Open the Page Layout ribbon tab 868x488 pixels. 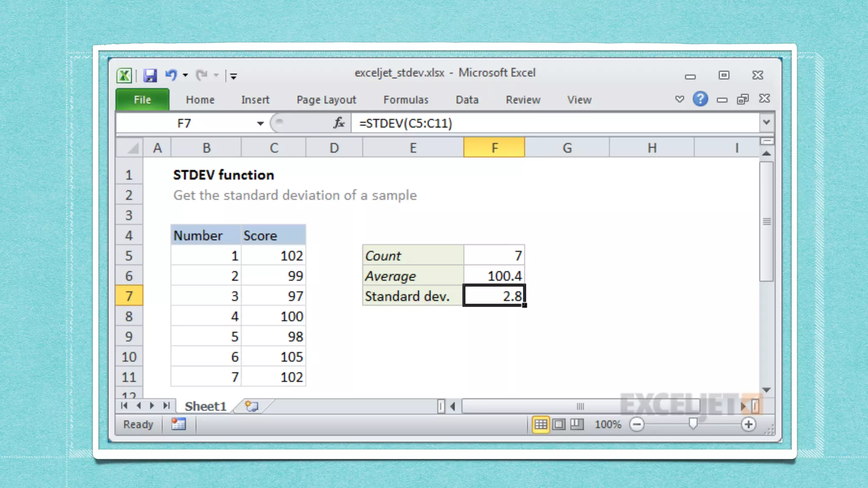(326, 100)
